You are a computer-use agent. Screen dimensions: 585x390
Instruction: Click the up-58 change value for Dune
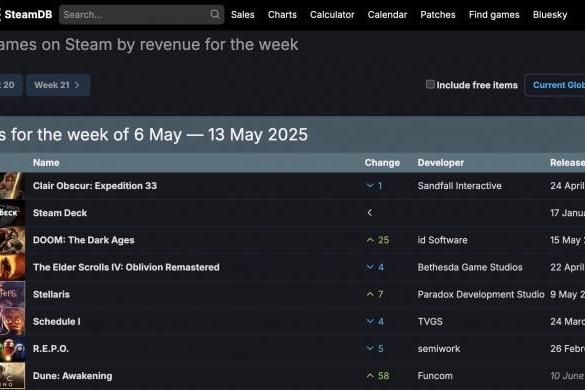coord(378,376)
